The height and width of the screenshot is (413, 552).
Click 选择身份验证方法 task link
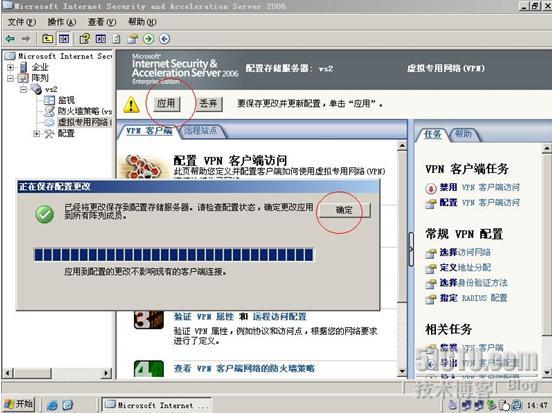[473, 283]
